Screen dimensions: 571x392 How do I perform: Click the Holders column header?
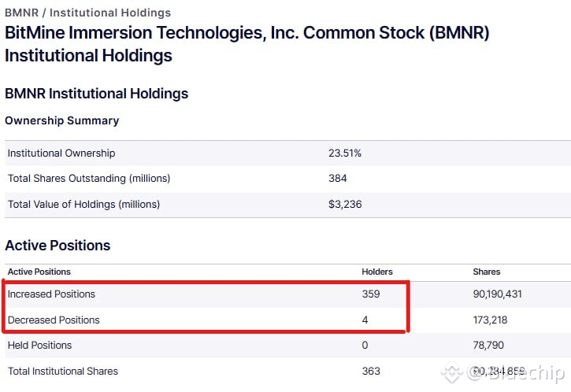pos(376,272)
